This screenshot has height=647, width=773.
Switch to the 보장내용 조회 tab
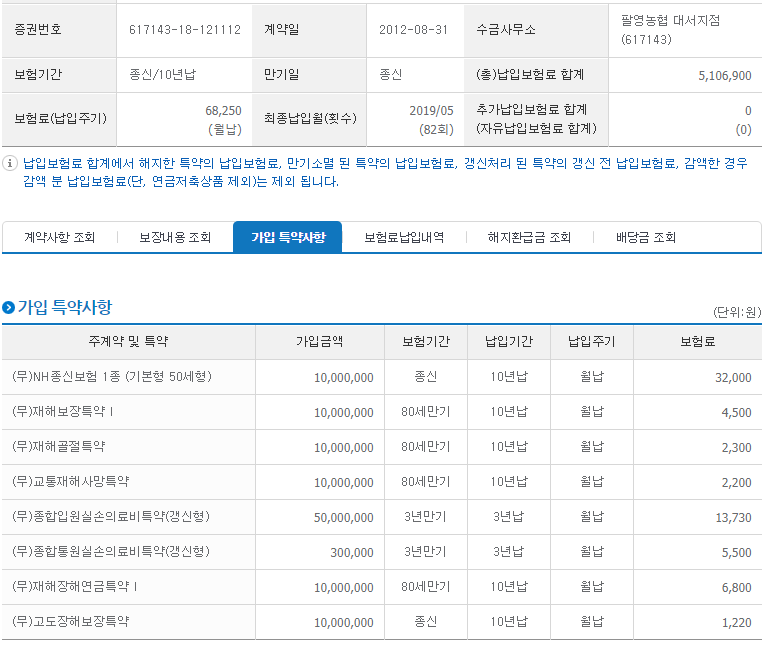(x=175, y=238)
